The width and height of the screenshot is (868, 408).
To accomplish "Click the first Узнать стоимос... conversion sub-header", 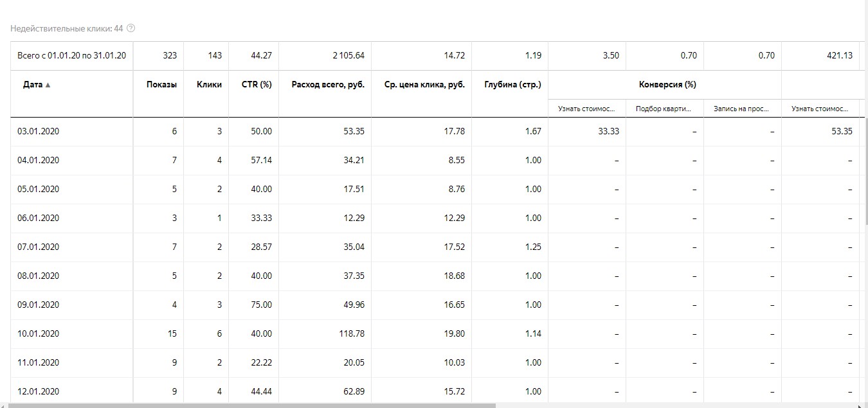I will pyautogui.click(x=585, y=109).
